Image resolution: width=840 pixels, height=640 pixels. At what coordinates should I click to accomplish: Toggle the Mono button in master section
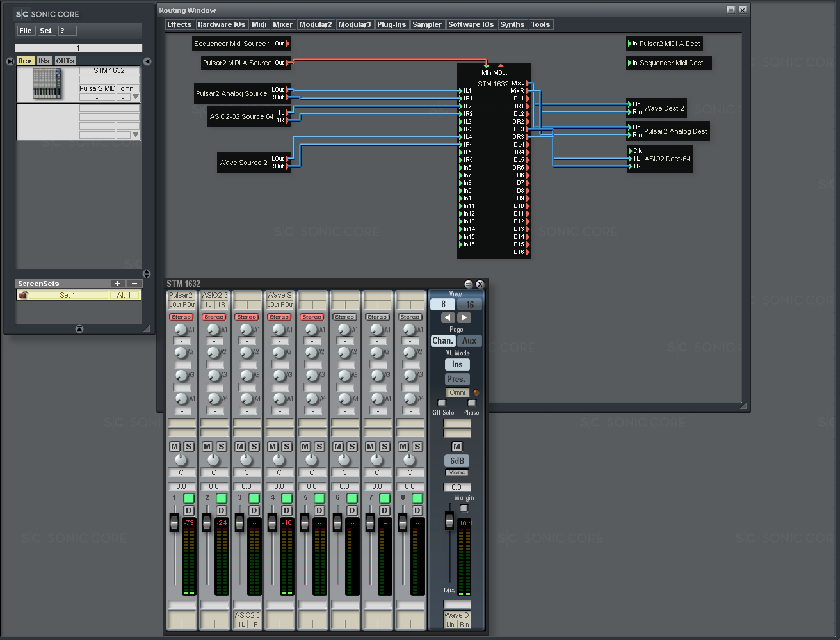(456, 472)
